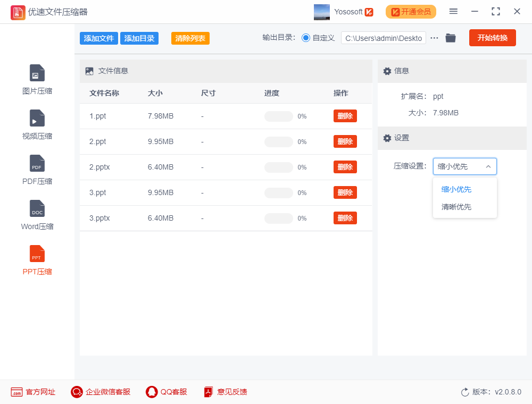Click the 进度 column header
The width and height of the screenshot is (532, 404).
[x=272, y=93]
